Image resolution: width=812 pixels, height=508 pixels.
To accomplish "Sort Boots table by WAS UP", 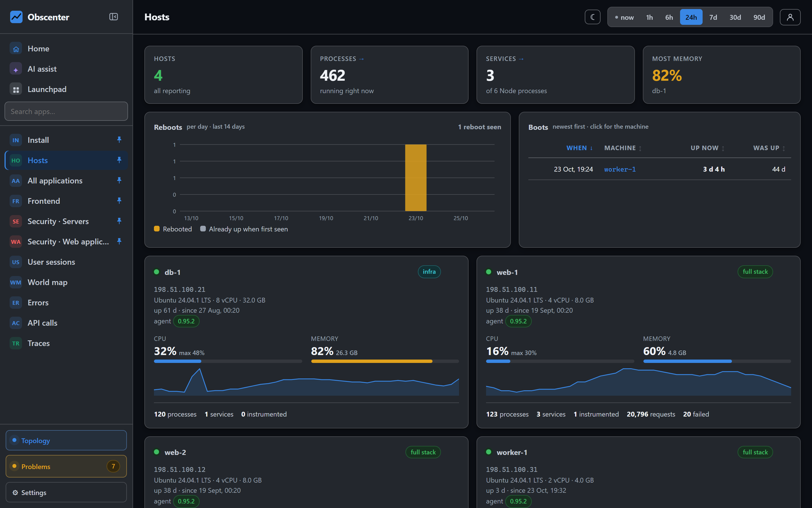I will [x=769, y=148].
